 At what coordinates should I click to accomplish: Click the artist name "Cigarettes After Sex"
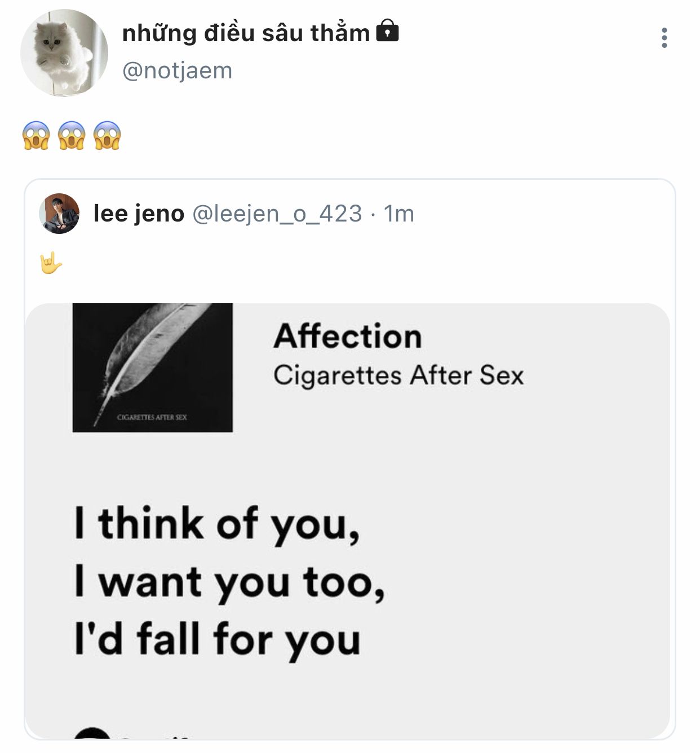click(398, 375)
